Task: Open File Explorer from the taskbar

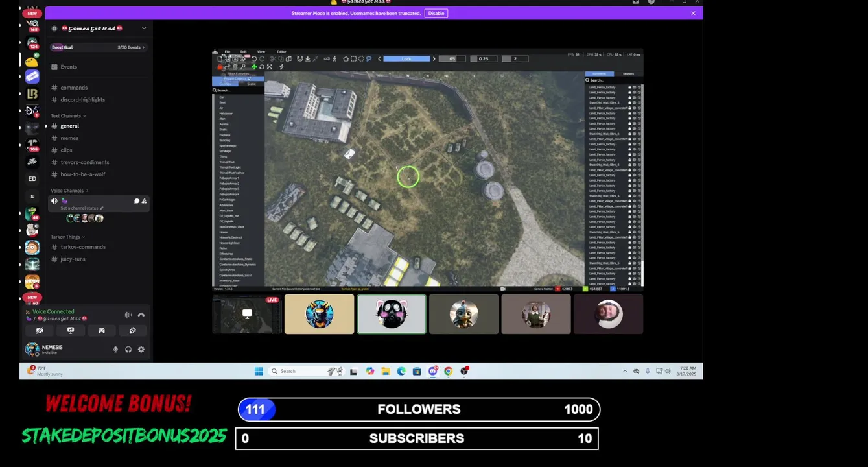Action: (386, 371)
